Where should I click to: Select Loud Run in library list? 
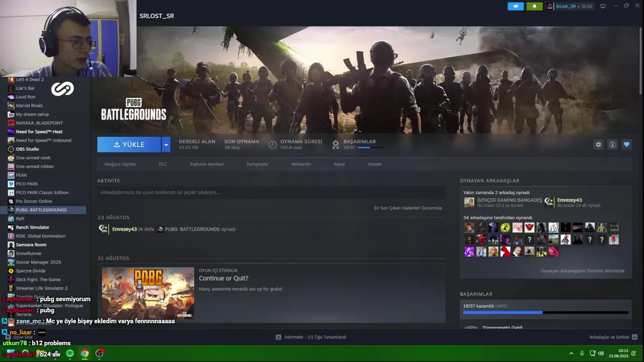pos(25,97)
